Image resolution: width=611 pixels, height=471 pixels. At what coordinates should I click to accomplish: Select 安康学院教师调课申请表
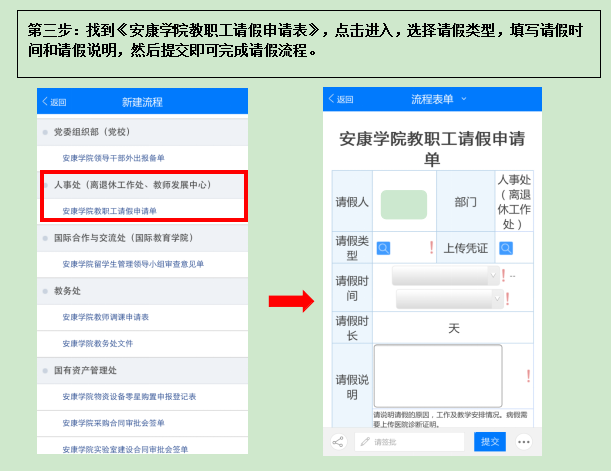click(105, 316)
